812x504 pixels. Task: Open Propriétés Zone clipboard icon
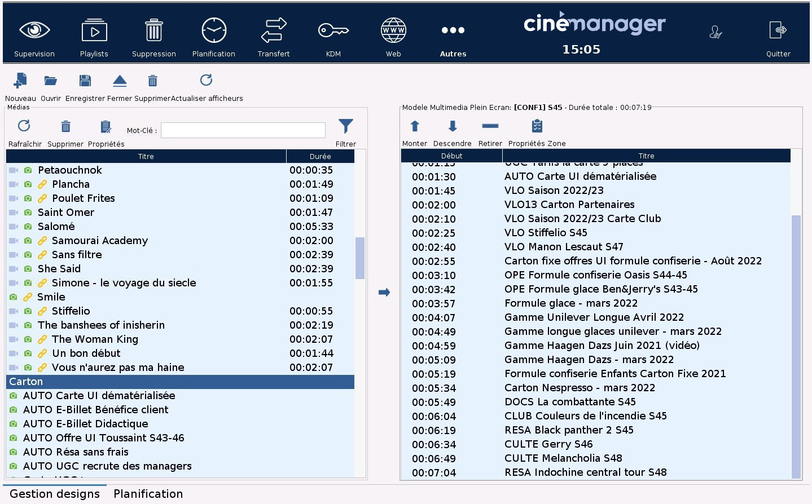[x=537, y=126]
